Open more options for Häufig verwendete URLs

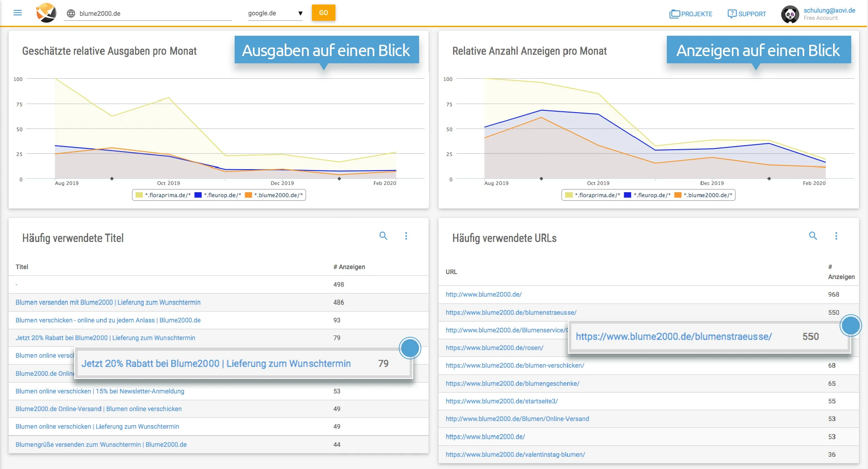click(836, 236)
